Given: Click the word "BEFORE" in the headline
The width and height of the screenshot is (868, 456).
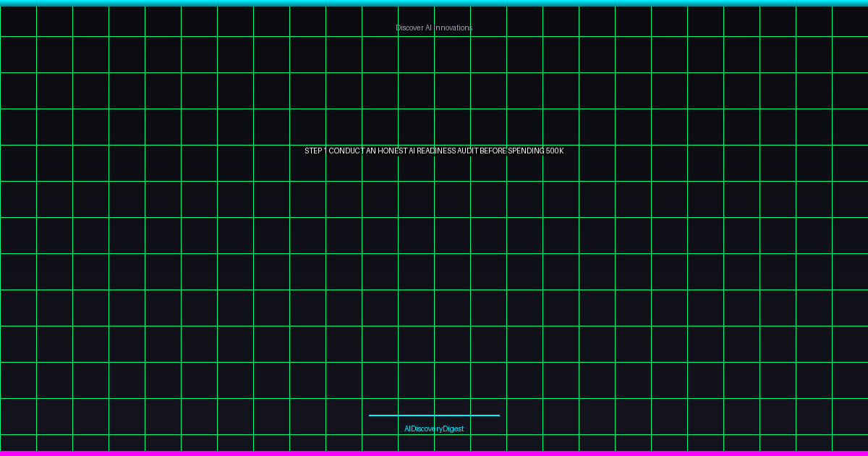Looking at the screenshot, I should pos(493,151).
